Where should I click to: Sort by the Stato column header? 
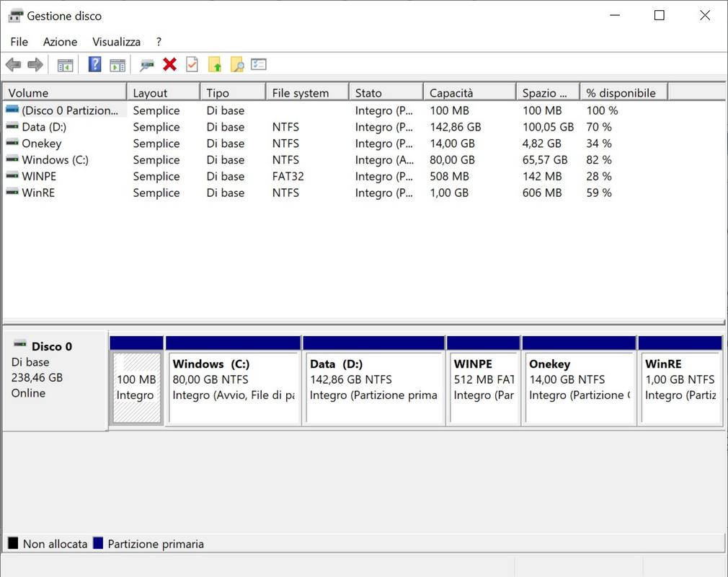[386, 92]
